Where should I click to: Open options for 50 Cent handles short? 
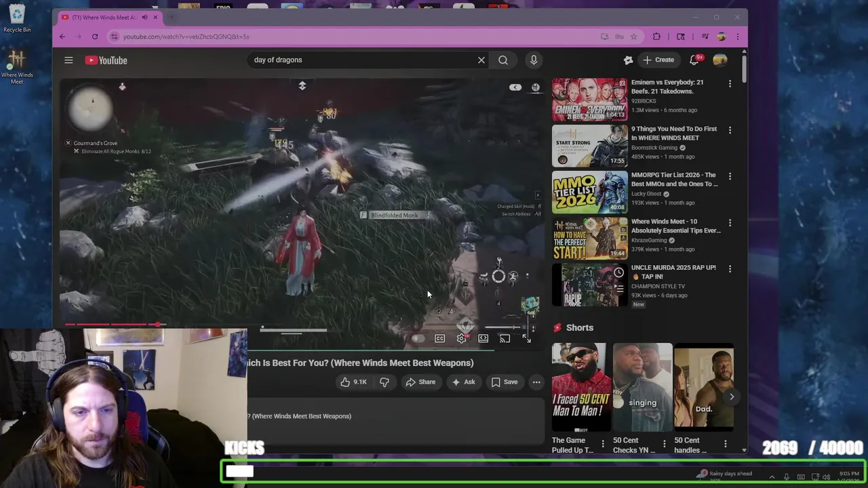coord(725,444)
